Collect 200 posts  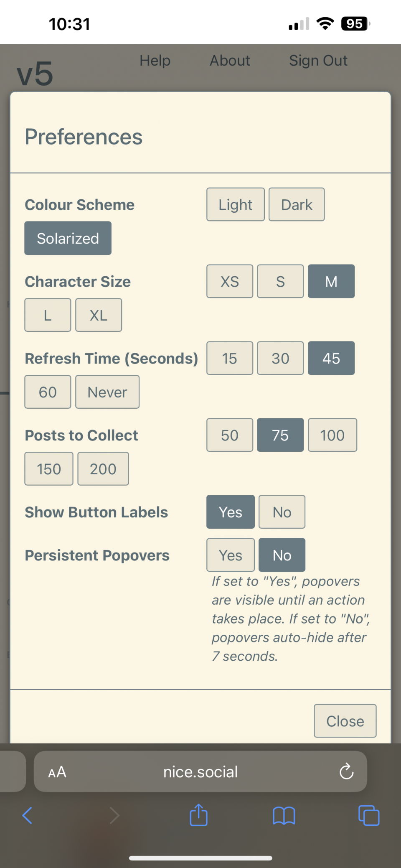103,469
